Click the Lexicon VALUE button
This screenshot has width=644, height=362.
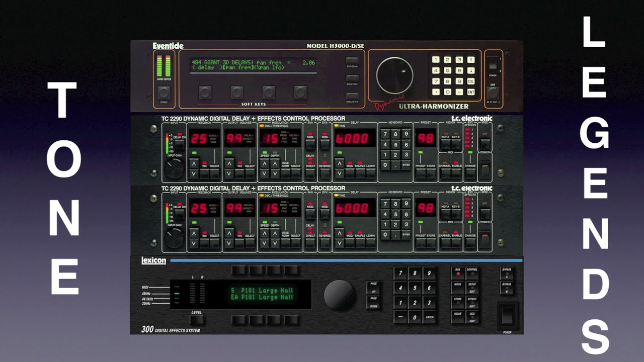[458, 317]
